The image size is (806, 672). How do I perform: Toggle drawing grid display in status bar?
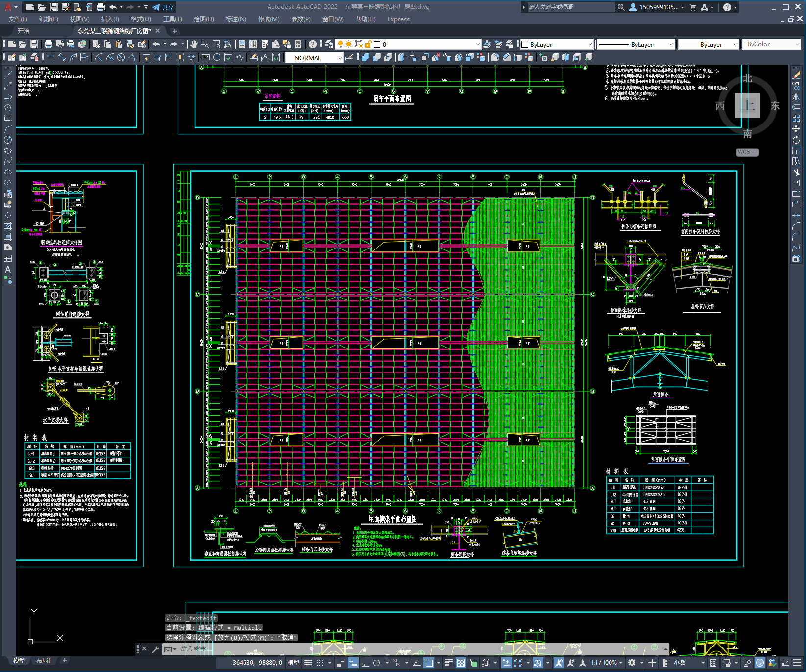click(x=308, y=663)
